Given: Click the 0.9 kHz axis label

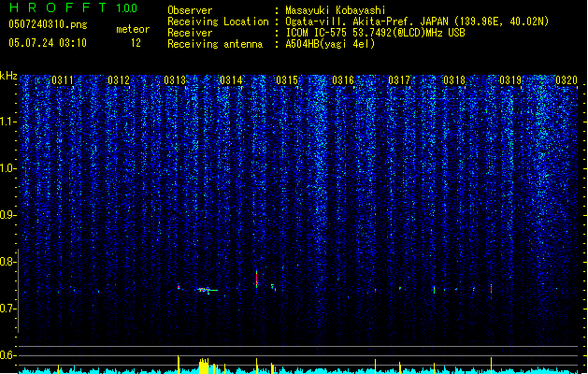Looking at the screenshot, I should click(x=8, y=214).
